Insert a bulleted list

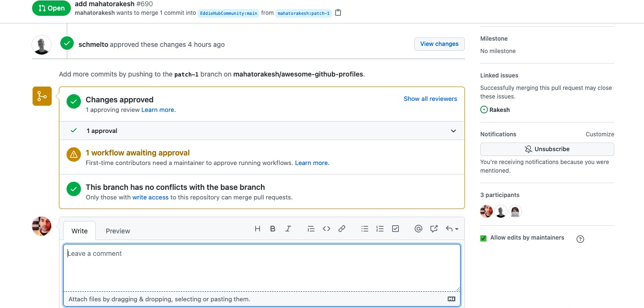[365, 229]
